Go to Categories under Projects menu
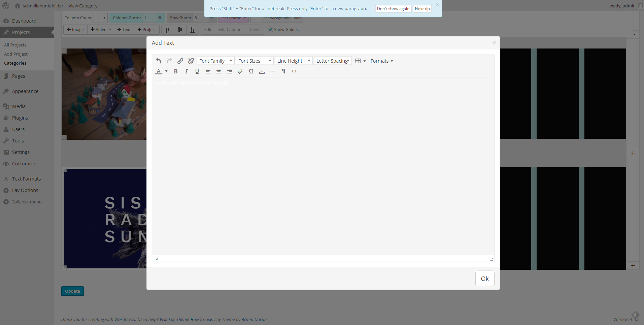Image resolution: width=644 pixels, height=325 pixels. coord(15,63)
